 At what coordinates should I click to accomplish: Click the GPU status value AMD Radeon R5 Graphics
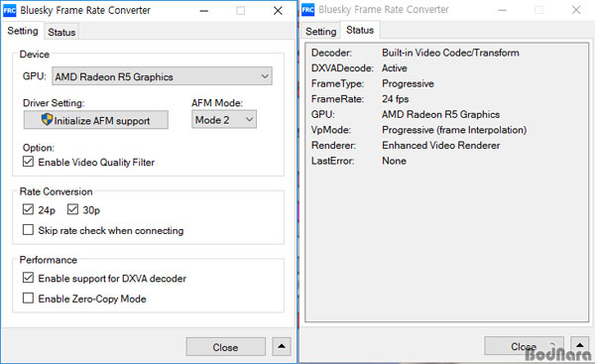(x=440, y=114)
